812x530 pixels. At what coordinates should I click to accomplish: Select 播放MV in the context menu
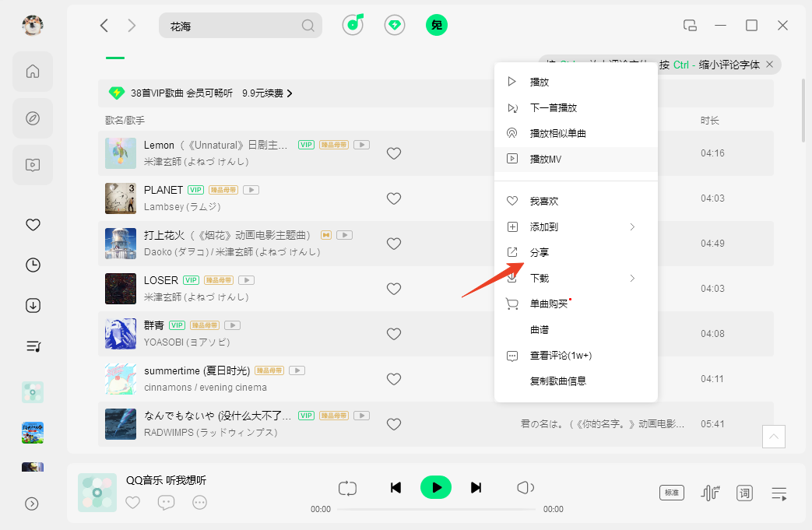pyautogui.click(x=576, y=159)
